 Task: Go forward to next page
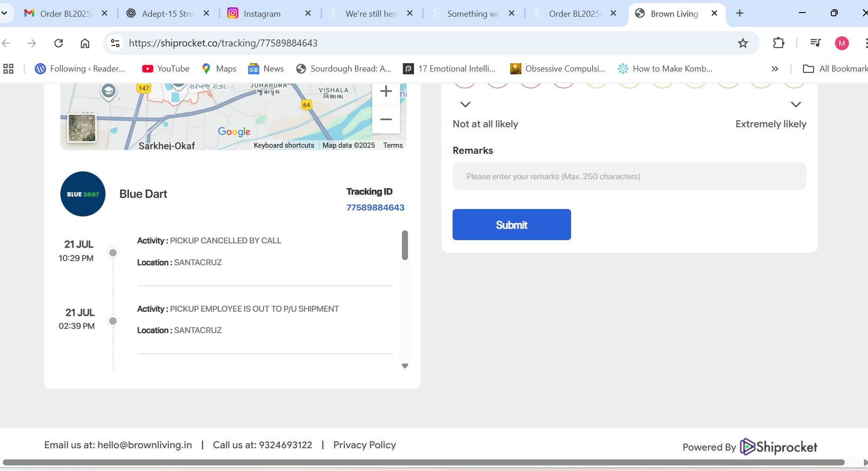(x=32, y=43)
